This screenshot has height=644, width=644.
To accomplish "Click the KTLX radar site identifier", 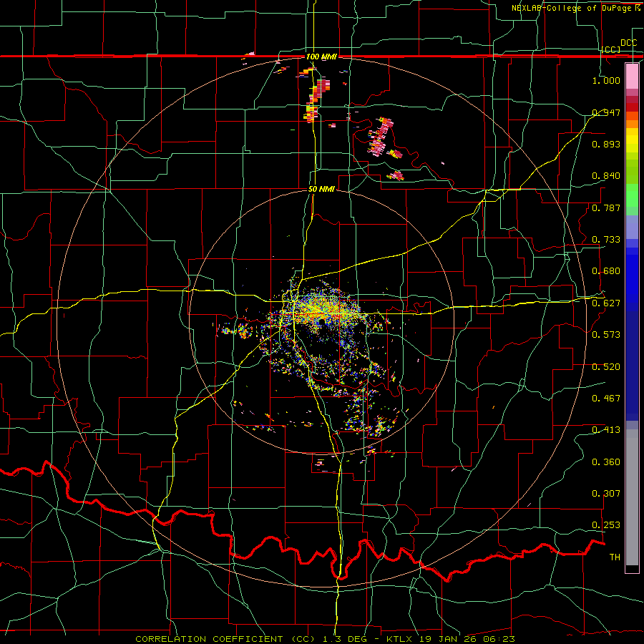I will coord(401,639).
